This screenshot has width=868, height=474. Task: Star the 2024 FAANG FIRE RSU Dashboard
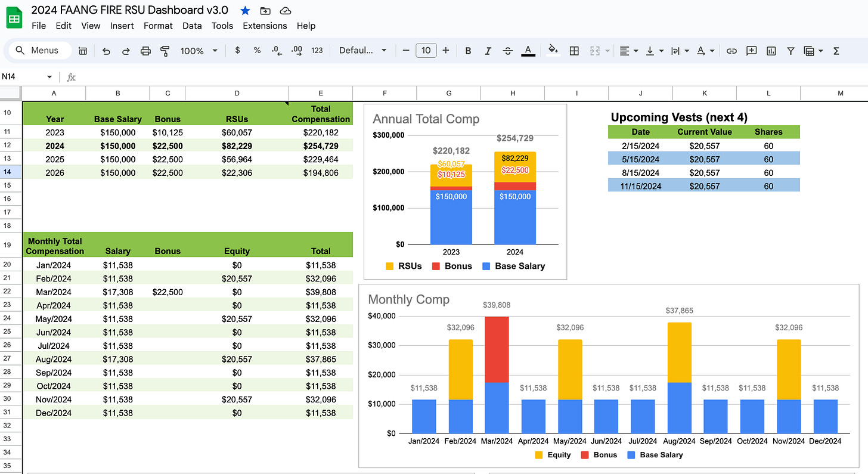pyautogui.click(x=245, y=10)
